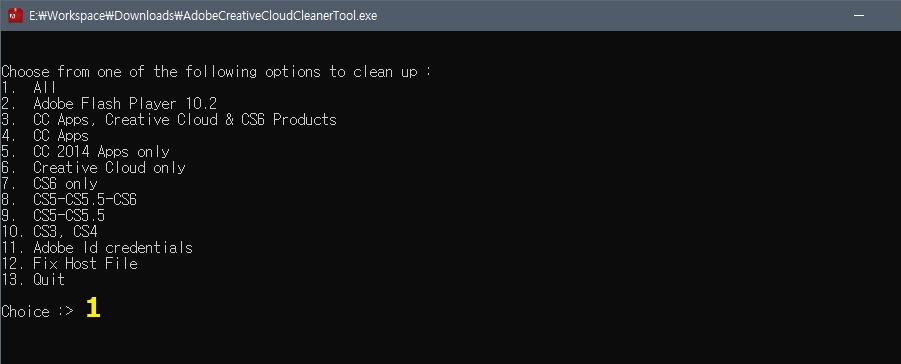
Task: Click the 'Quit' option line
Action: pyautogui.click(x=33, y=280)
